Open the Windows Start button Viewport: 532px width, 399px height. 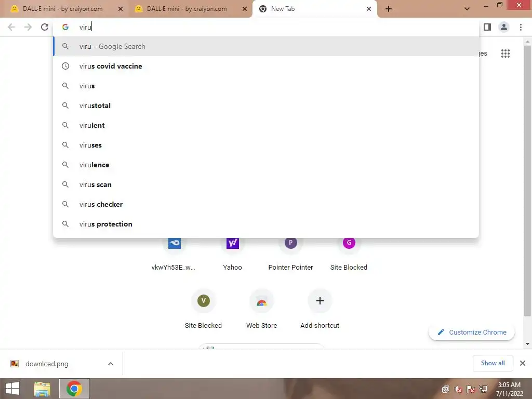12,389
